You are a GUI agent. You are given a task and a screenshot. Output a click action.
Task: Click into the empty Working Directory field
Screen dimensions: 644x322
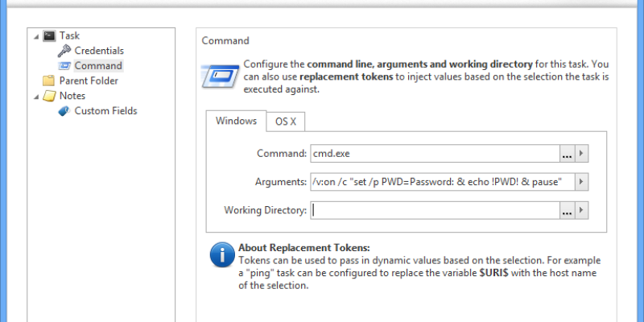(x=433, y=210)
